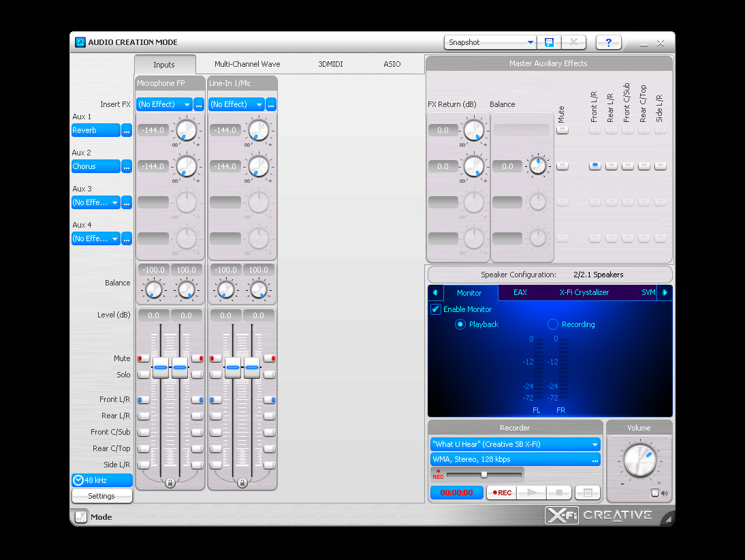Switch to the 3DMIDI tab

pyautogui.click(x=330, y=64)
